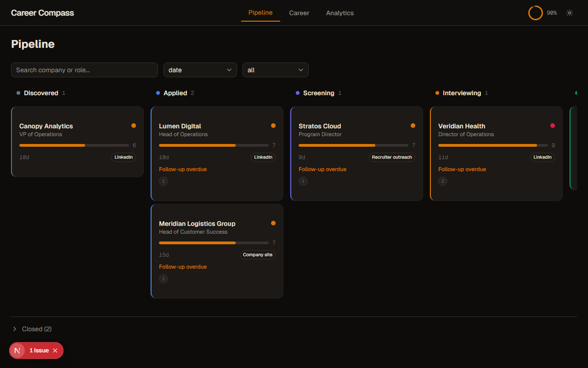Click the Screening column header
The image size is (588, 368).
318,93
